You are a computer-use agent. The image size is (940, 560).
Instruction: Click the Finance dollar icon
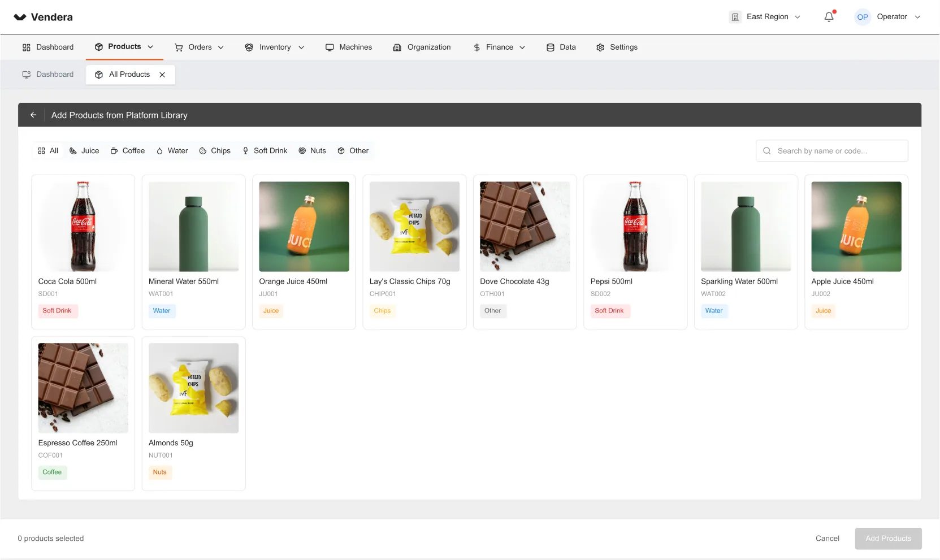click(x=477, y=47)
